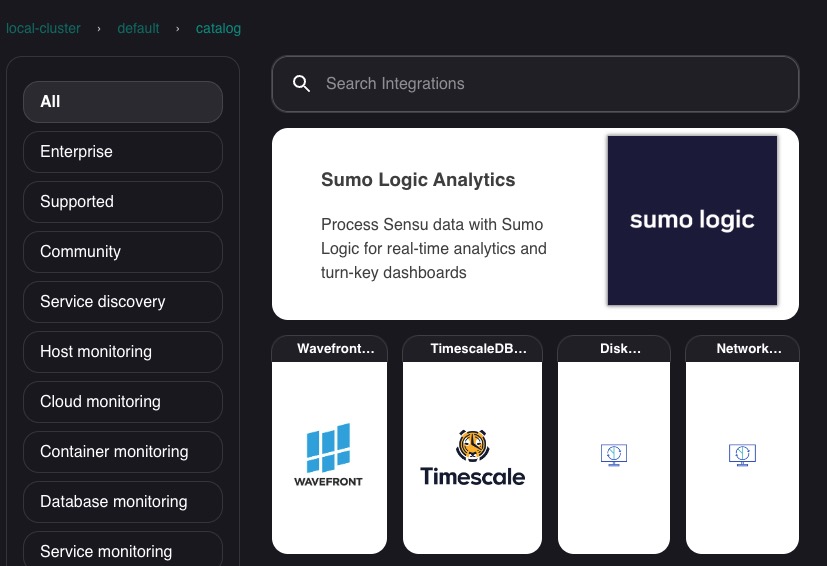The width and height of the screenshot is (827, 566).
Task: Open the TimescaleDB... card header
Action: pyautogui.click(x=472, y=349)
